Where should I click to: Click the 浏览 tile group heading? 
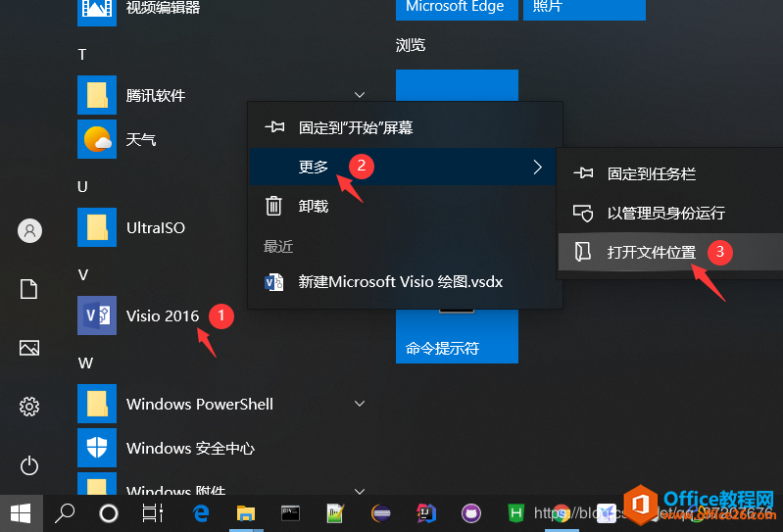(x=411, y=45)
